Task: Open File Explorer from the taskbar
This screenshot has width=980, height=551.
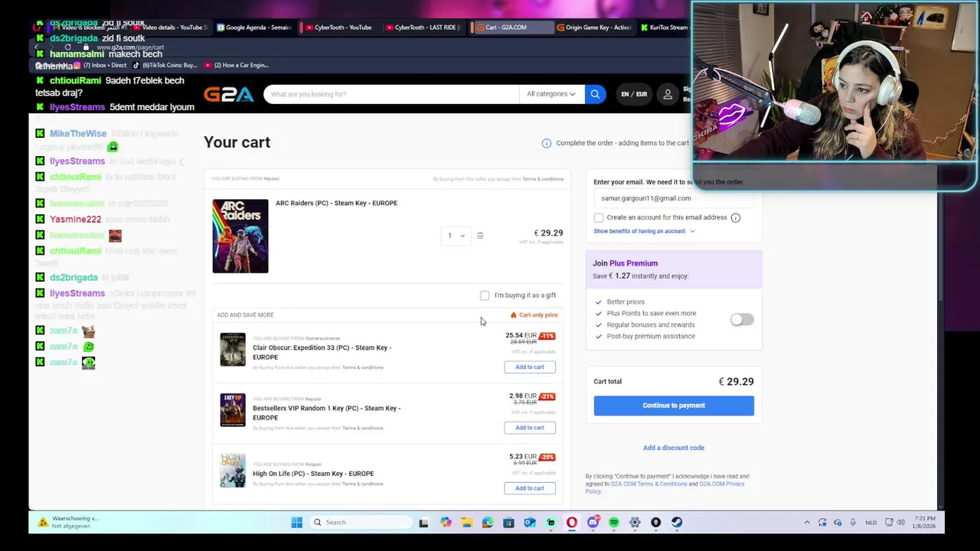Action: [x=466, y=523]
